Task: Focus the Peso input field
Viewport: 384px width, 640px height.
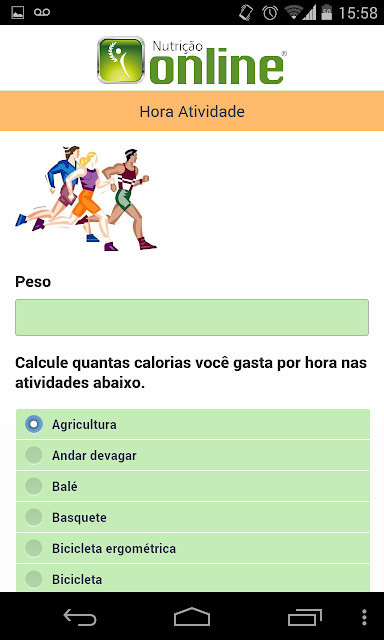Action: tap(192, 318)
